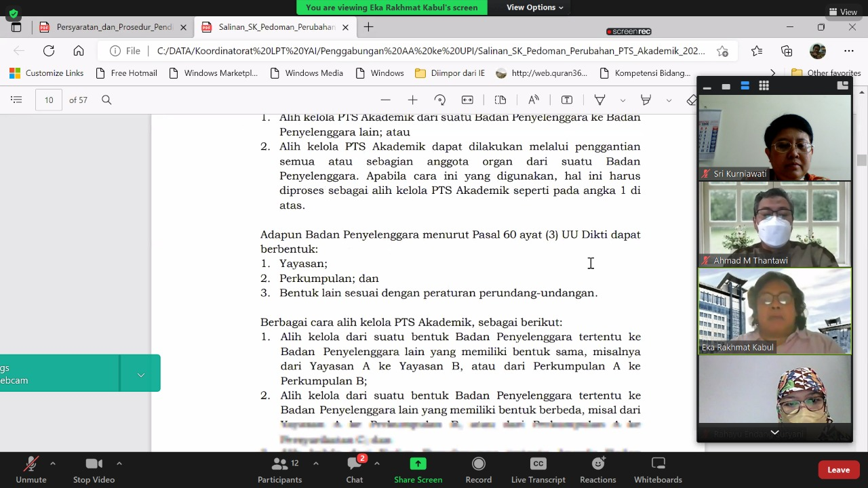The width and height of the screenshot is (868, 488).
Task: Expand audio settings arrow next to Unmute
Action: (52, 464)
